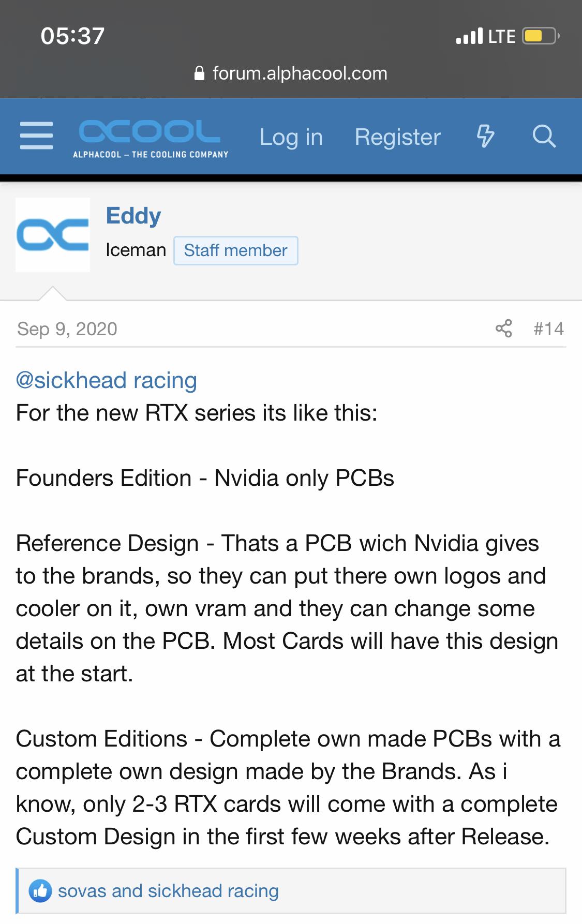The image size is (582, 924).
Task: Click the share icon beside #14
Action: [x=503, y=329]
